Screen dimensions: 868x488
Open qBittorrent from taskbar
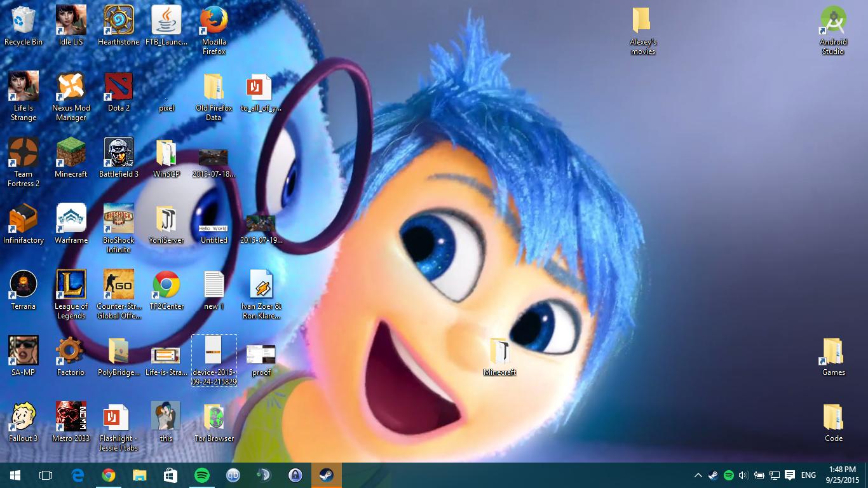pyautogui.click(x=233, y=475)
